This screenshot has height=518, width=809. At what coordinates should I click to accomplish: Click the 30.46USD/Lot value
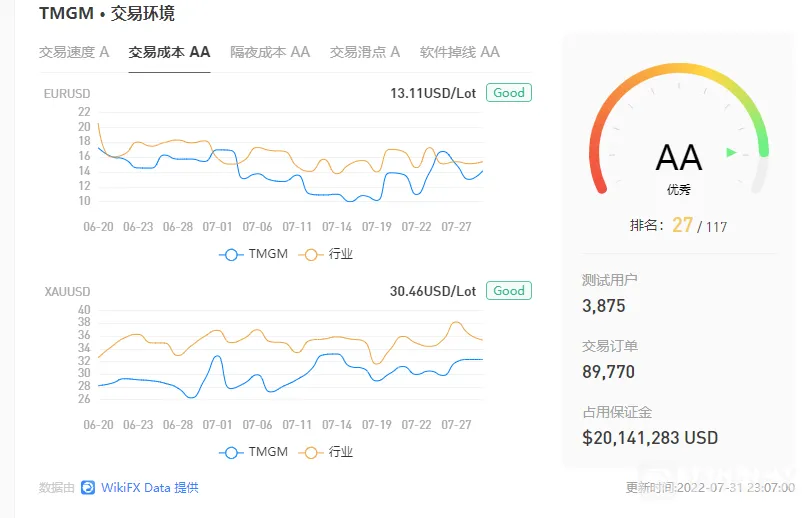(x=433, y=292)
